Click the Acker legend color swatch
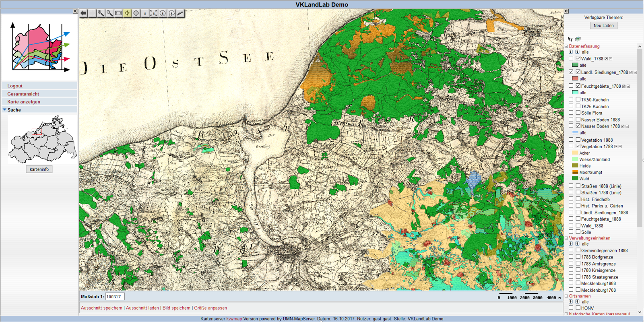The width and height of the screenshot is (644, 322). [x=575, y=153]
